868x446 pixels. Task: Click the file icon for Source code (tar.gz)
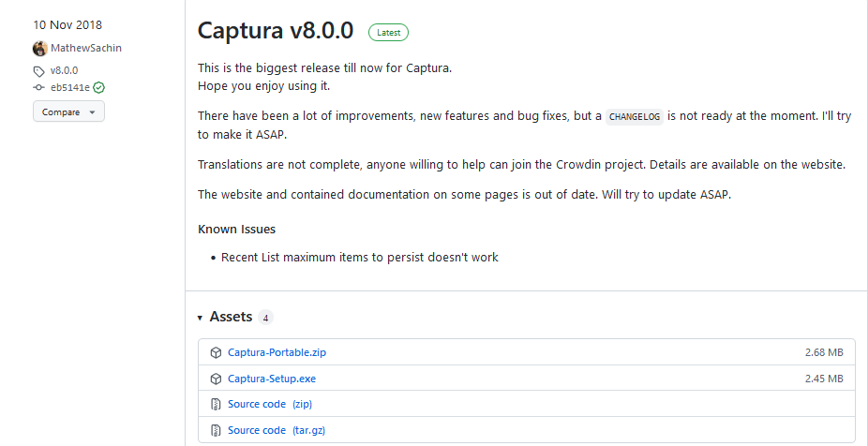tap(216, 430)
